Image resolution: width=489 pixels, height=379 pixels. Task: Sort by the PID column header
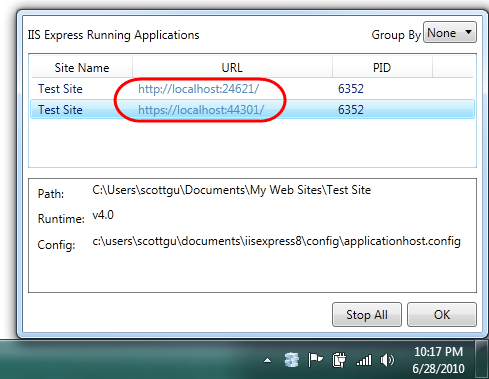coord(382,68)
